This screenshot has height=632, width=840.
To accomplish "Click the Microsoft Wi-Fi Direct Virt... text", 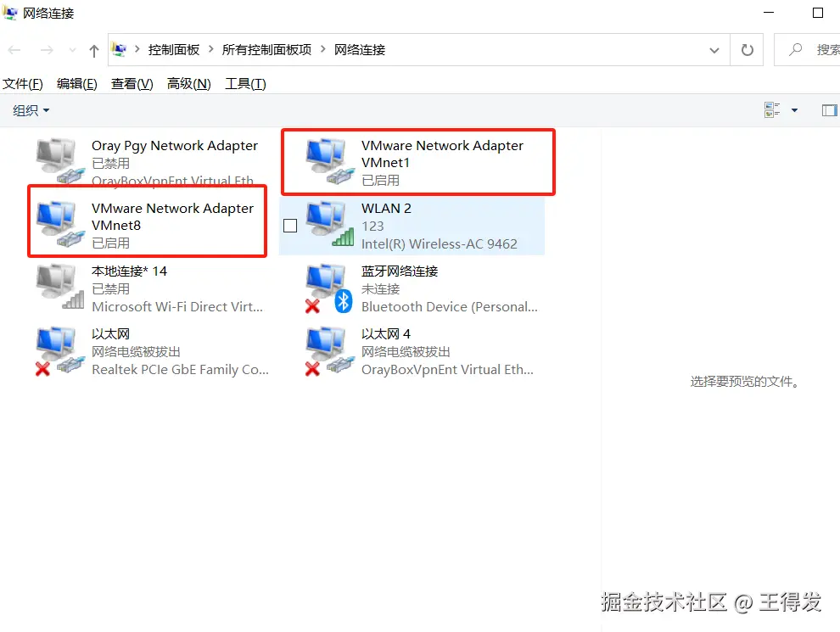I will click(x=177, y=307).
